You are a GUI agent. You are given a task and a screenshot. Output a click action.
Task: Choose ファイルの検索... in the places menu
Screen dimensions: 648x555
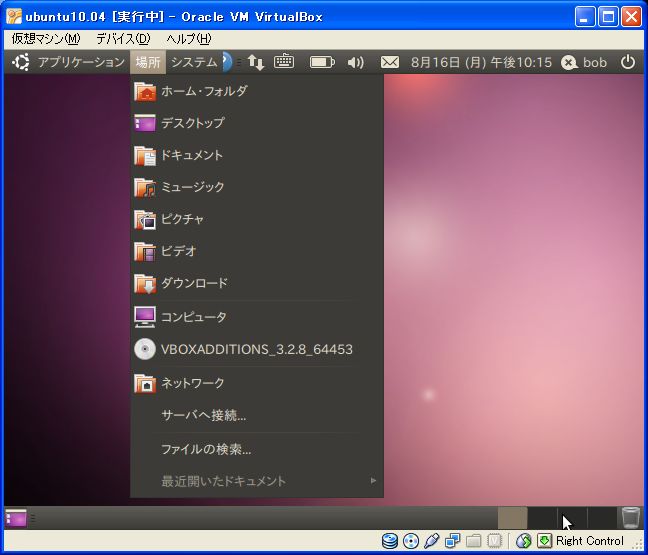tap(257, 449)
